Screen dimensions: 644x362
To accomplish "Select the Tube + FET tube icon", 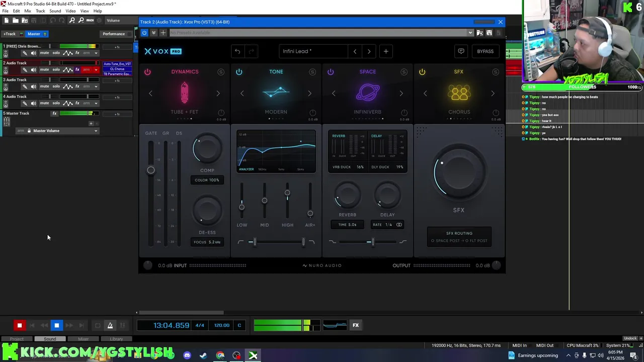I will [x=185, y=93].
